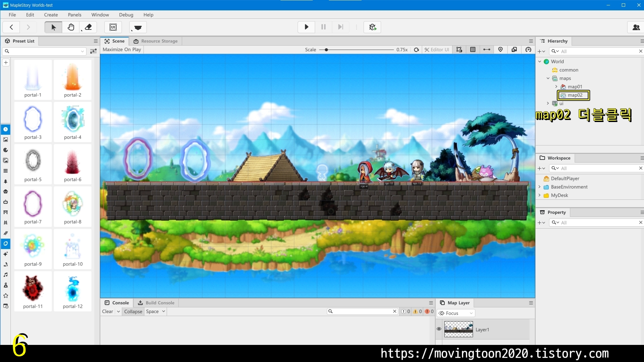
Task: Open the Focus dropdown in Map Layer
Action: point(456,313)
